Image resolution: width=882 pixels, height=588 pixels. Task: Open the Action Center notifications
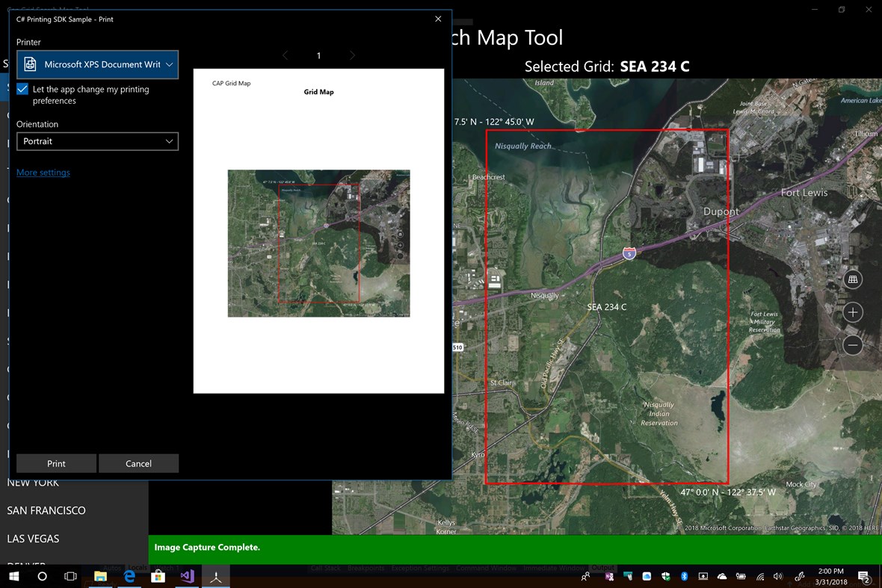coord(864,576)
